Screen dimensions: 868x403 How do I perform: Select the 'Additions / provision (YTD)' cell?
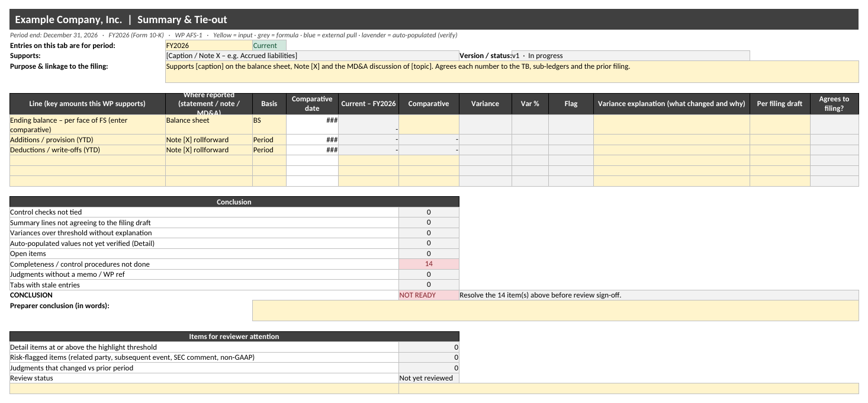coord(88,140)
